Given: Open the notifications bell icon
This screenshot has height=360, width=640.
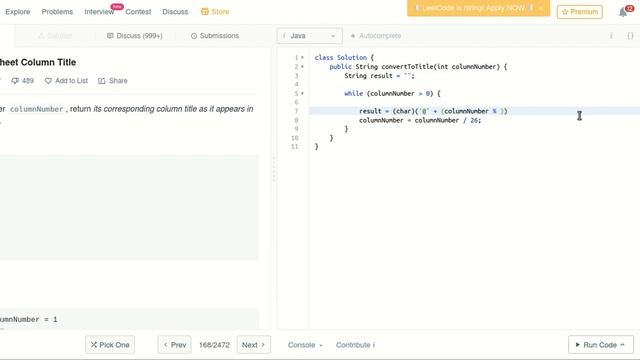Looking at the screenshot, I should [x=623, y=12].
